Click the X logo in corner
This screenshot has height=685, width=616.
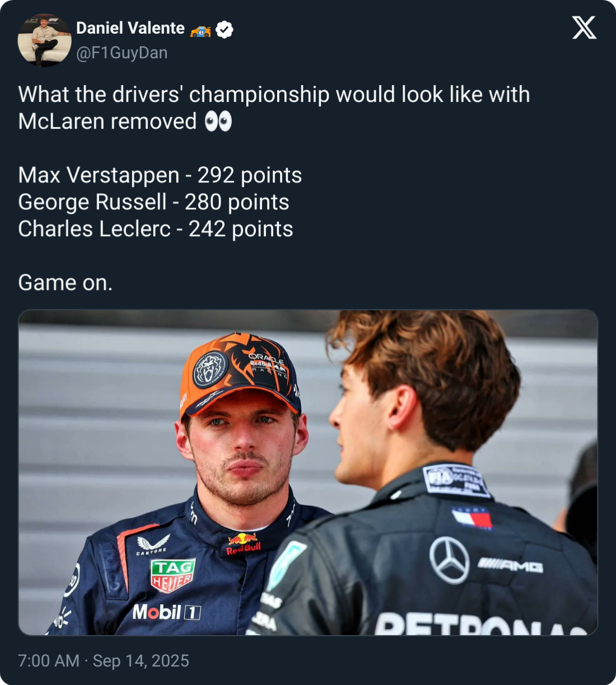(584, 27)
